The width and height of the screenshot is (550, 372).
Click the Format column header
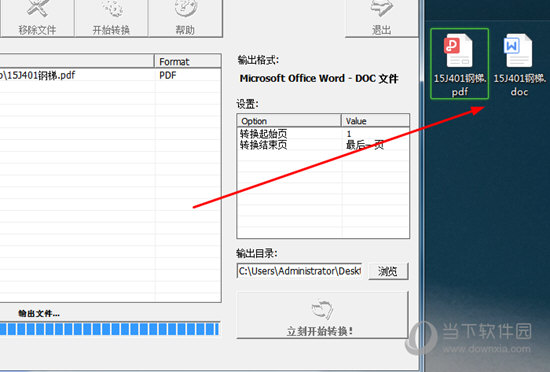(x=188, y=61)
